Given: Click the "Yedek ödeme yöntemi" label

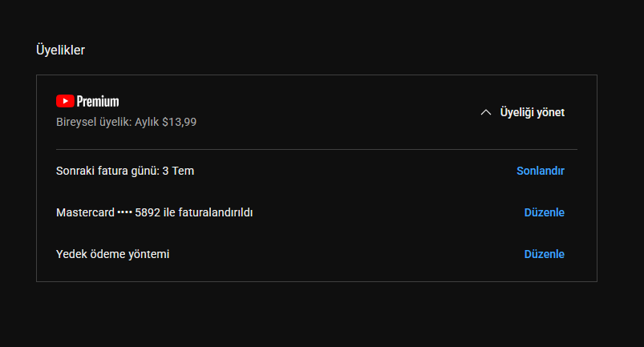Looking at the screenshot, I should pos(112,254).
